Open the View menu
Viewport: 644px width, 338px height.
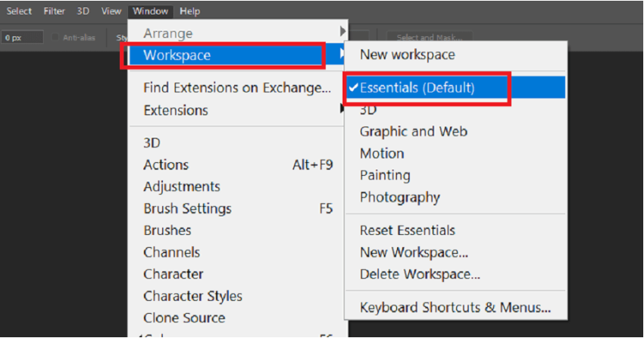coord(111,11)
